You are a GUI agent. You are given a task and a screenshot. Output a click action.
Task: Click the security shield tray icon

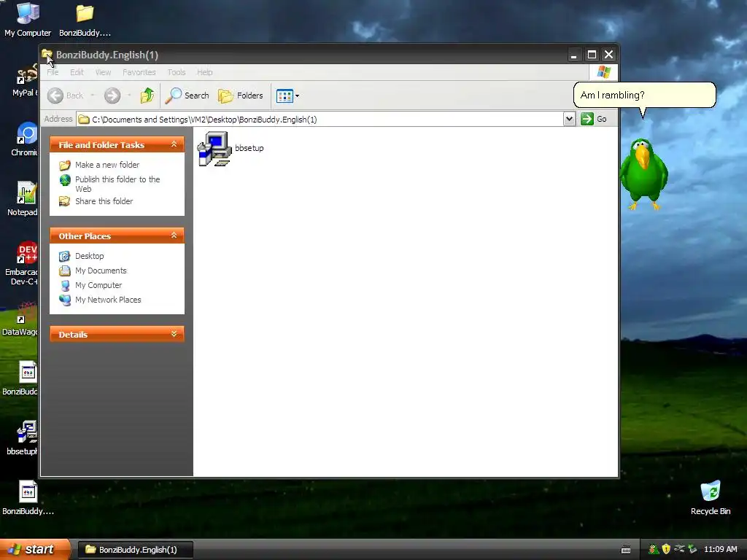[666, 550]
